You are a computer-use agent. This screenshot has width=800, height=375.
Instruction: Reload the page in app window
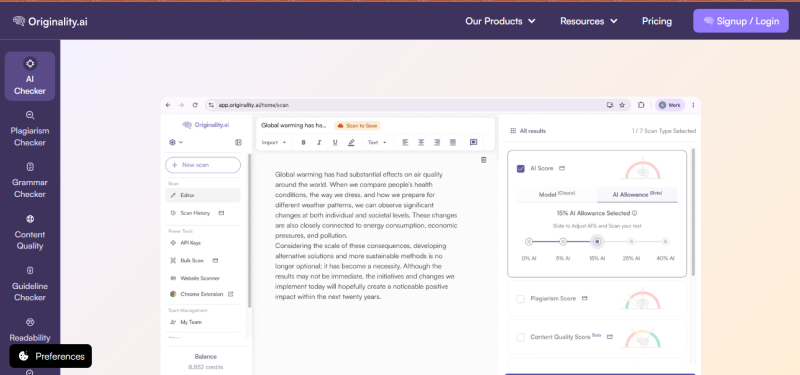(x=194, y=105)
